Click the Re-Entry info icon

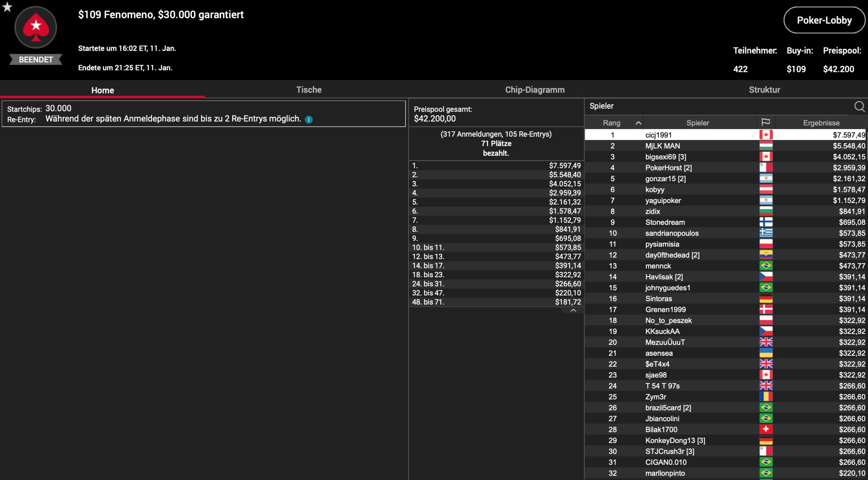click(309, 119)
